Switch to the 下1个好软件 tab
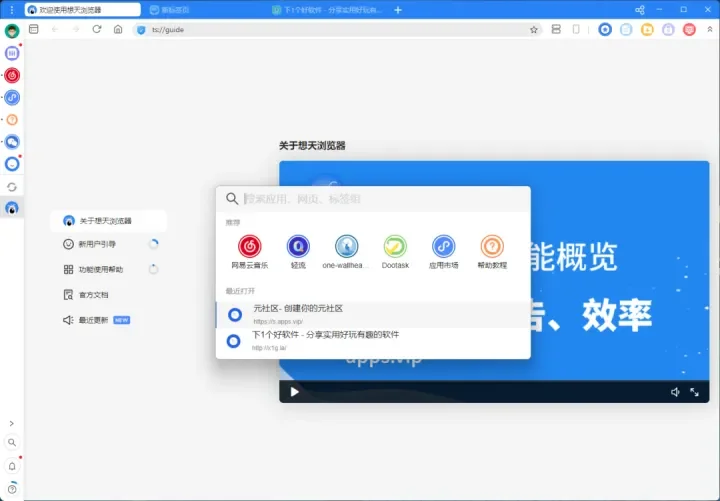Image resolution: width=720 pixels, height=501 pixels. click(x=327, y=10)
